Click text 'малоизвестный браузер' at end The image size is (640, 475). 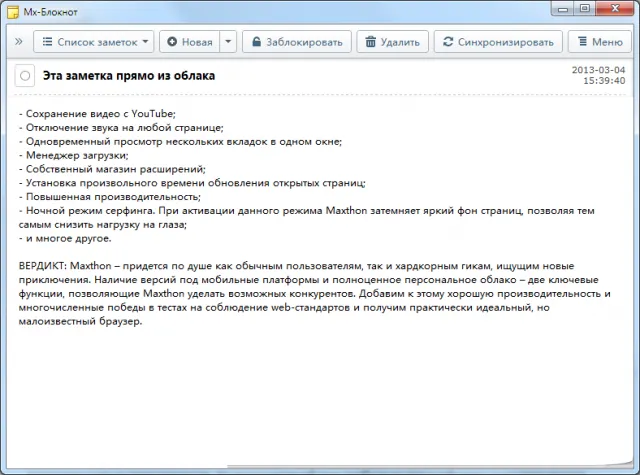[80, 321]
